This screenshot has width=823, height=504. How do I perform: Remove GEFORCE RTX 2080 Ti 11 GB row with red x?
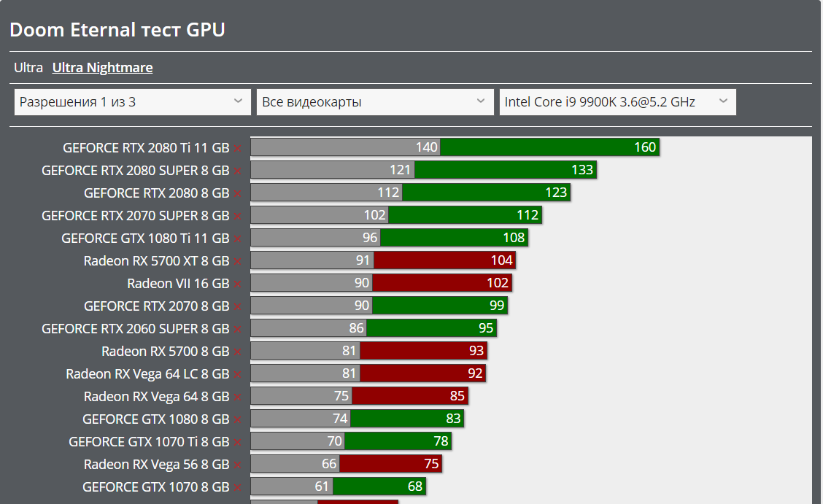[x=237, y=148]
